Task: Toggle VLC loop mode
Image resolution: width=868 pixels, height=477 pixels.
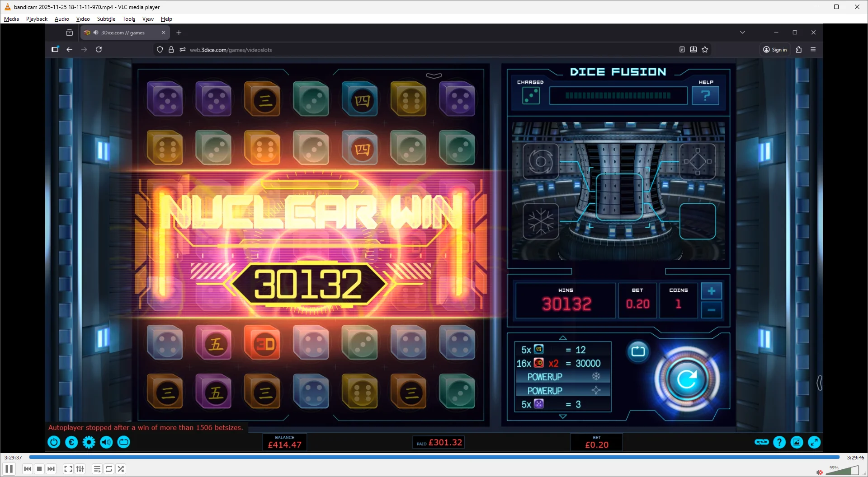Action: coord(109,469)
